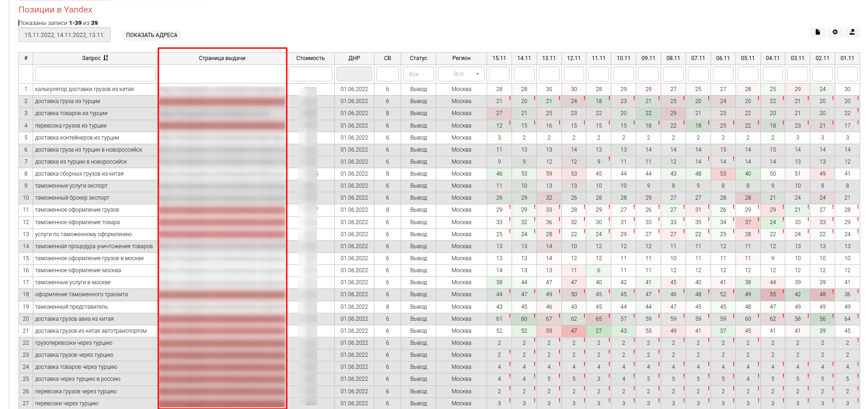Open the date range selector 15.11.2022
The height and width of the screenshot is (409, 868).
point(65,35)
